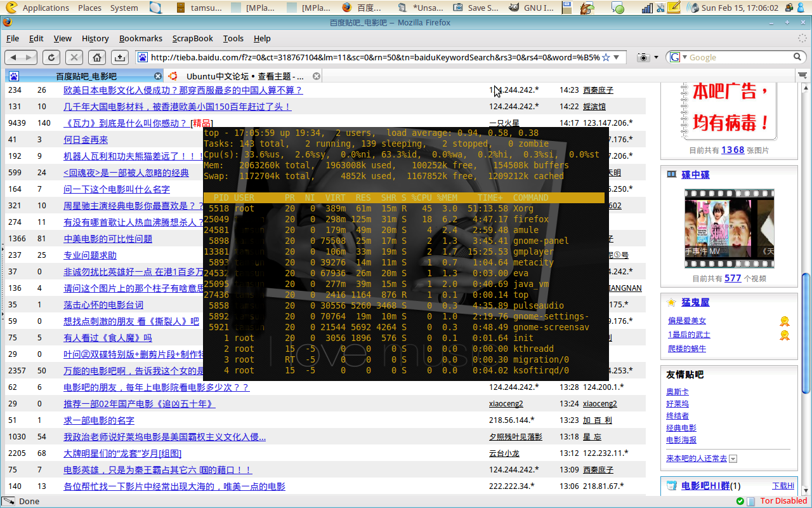Viewport: 812px width, 508px height.
Task: Click the ScrapBook capture icon beside Home
Action: coord(119,57)
